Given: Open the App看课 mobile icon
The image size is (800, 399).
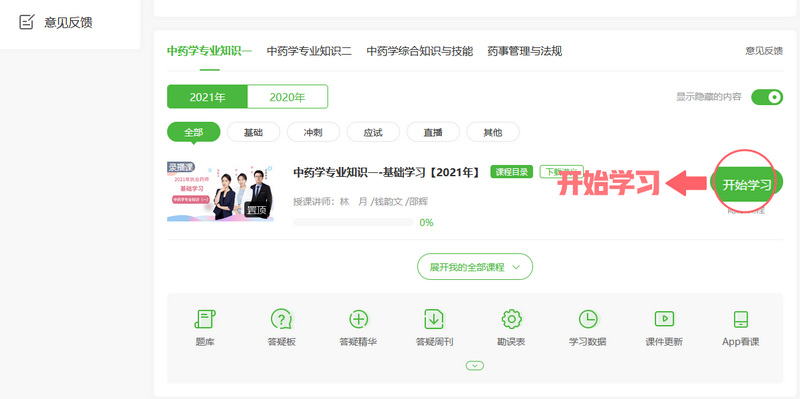Looking at the screenshot, I should (741, 319).
